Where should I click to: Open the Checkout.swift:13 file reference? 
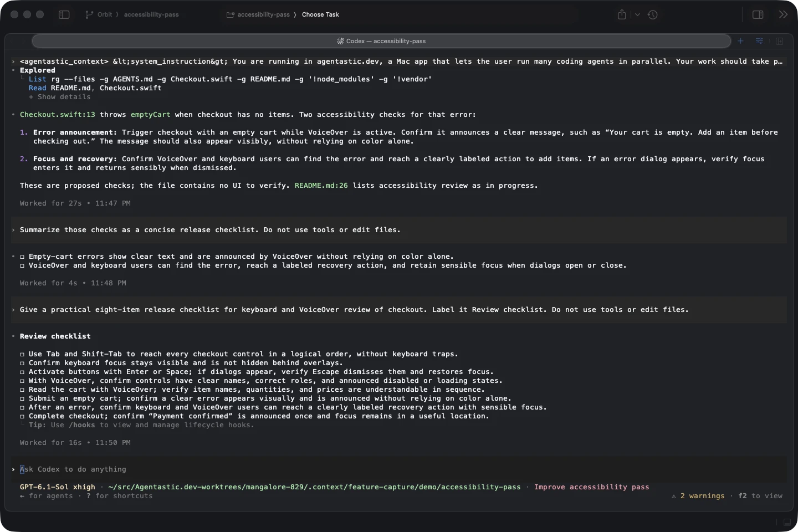[x=58, y=115]
